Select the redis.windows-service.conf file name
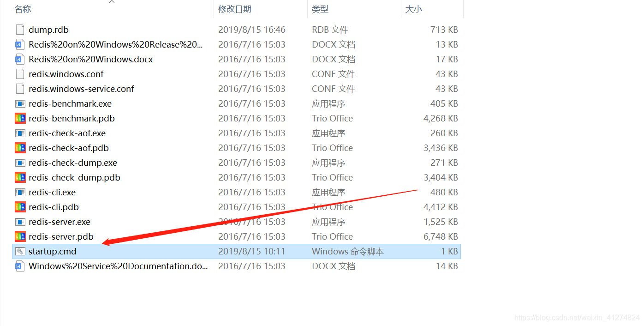Viewport: 644px width, 326px height. tap(81, 89)
